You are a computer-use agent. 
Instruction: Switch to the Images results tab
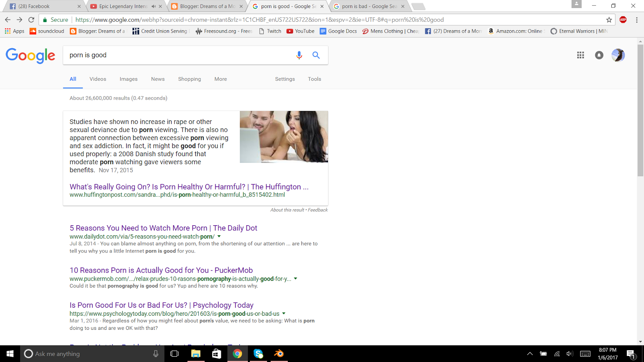128,79
